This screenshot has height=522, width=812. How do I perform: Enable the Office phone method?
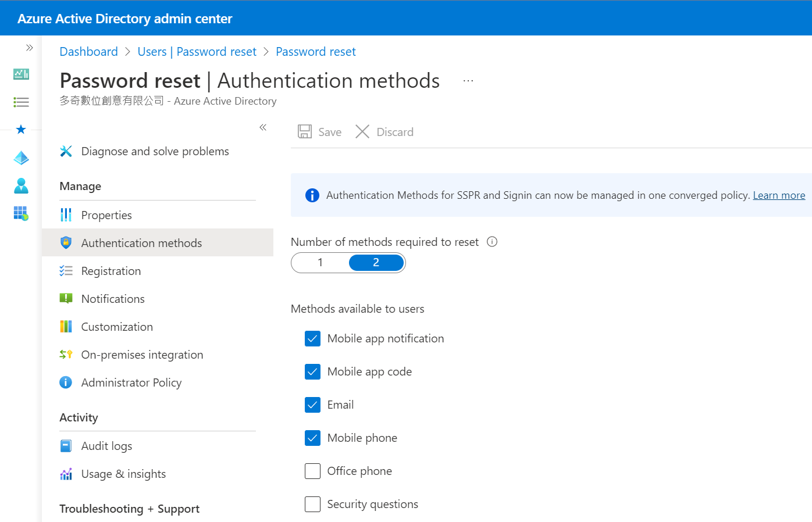tap(312, 471)
